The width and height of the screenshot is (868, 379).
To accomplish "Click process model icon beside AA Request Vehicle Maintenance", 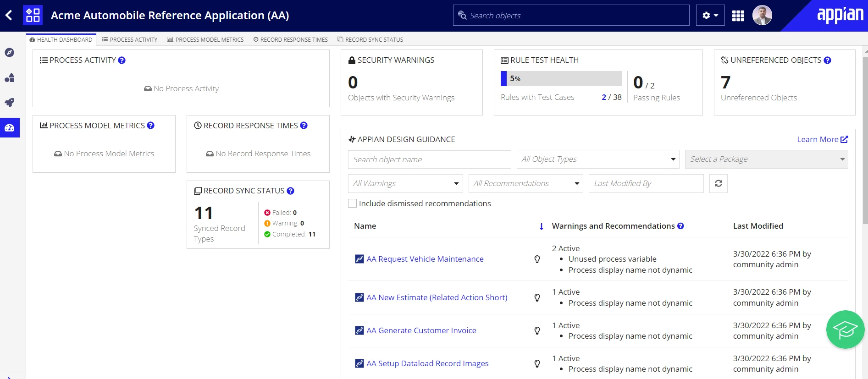I will tap(359, 259).
